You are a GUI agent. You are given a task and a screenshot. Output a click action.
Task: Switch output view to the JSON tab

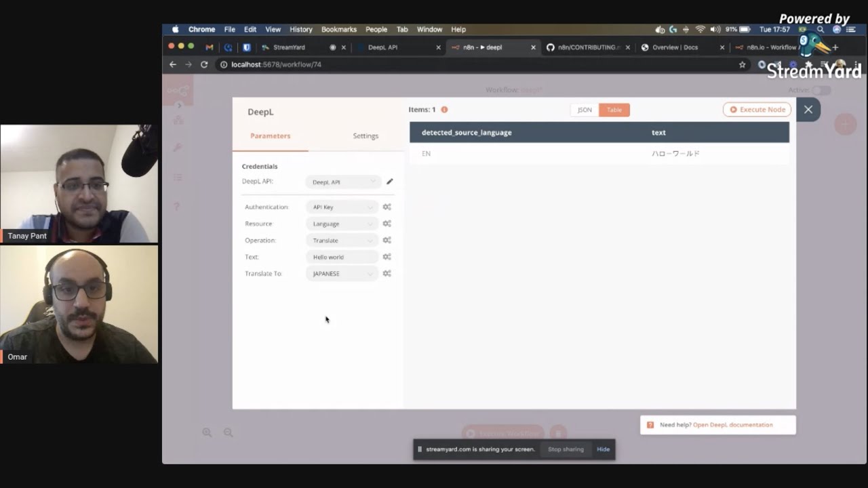[585, 109]
